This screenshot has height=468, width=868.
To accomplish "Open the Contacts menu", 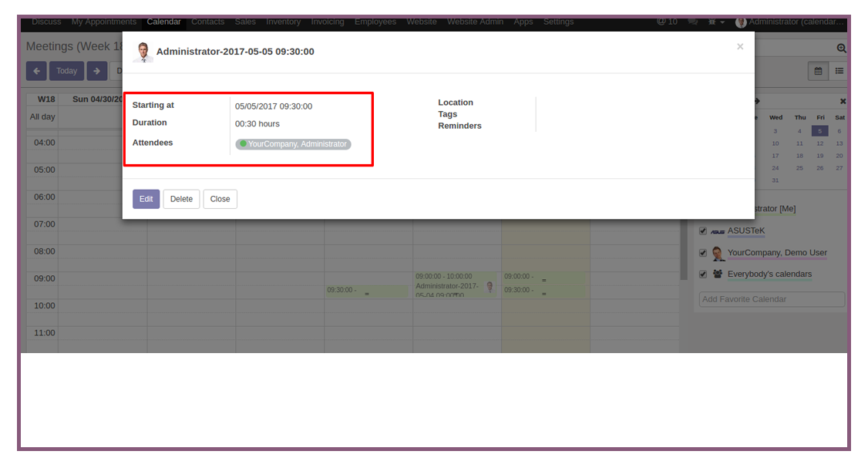I will click(x=207, y=22).
